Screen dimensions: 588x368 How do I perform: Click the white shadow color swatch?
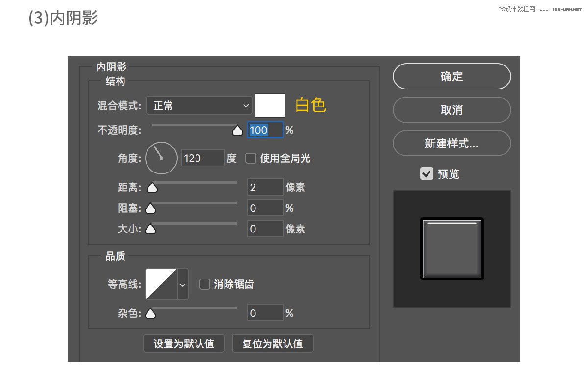click(x=270, y=105)
